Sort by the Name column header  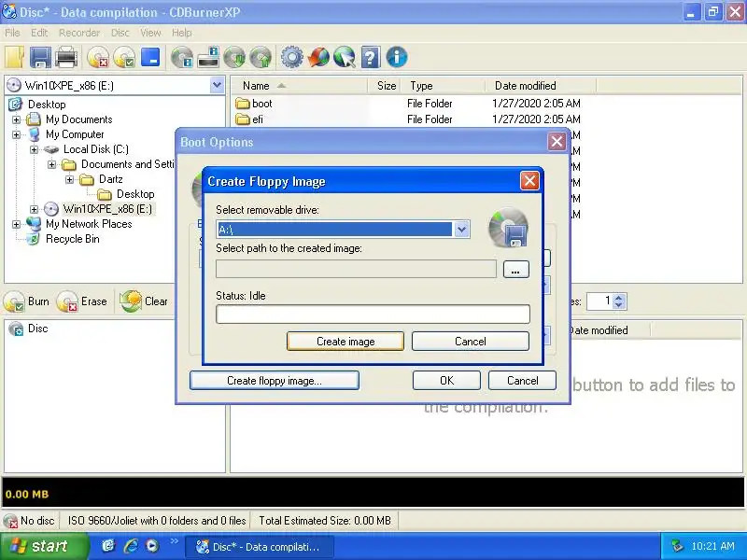point(299,86)
